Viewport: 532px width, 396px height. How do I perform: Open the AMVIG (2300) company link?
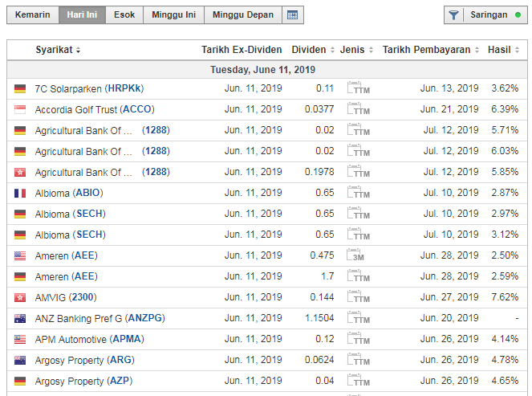click(66, 297)
